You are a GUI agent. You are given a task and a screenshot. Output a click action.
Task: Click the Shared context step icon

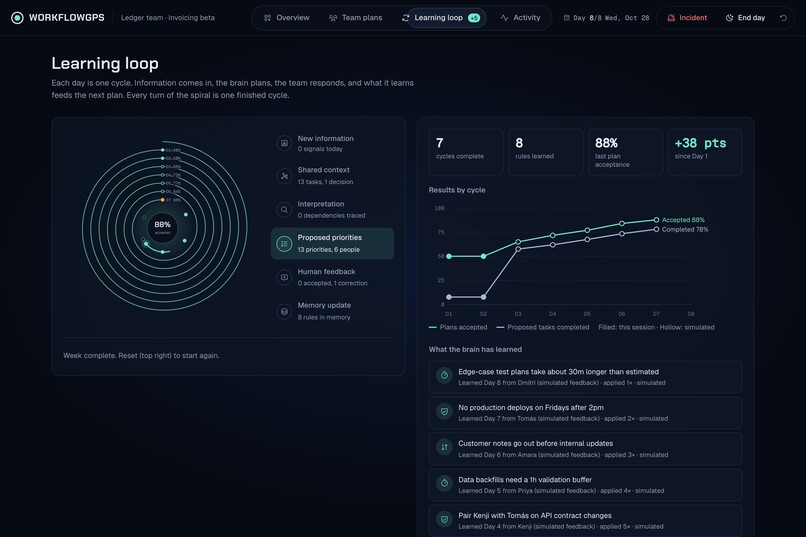(284, 176)
